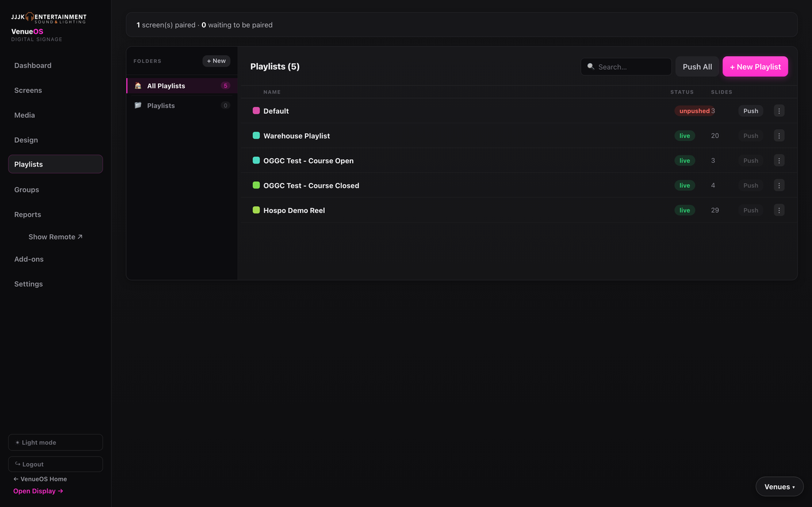Open OGGC Test - Course Open three-dot menu
The image size is (812, 507).
(x=779, y=160)
